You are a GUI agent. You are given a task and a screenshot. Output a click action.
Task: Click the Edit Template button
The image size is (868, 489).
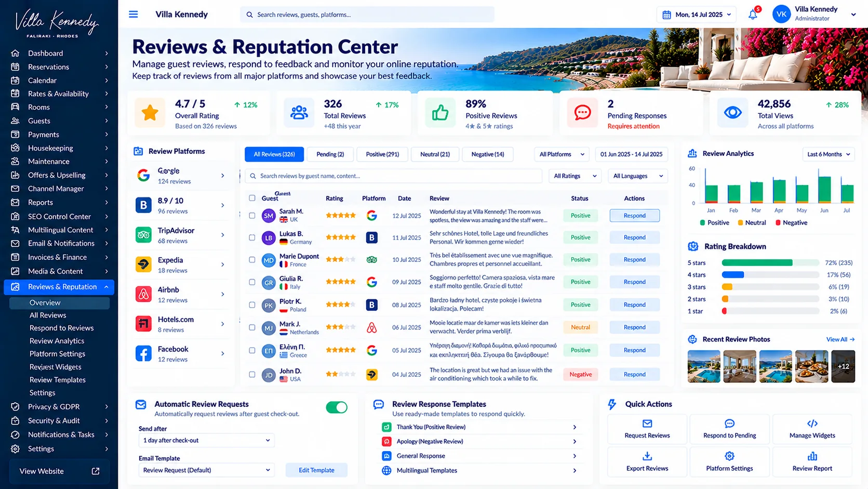(316, 470)
